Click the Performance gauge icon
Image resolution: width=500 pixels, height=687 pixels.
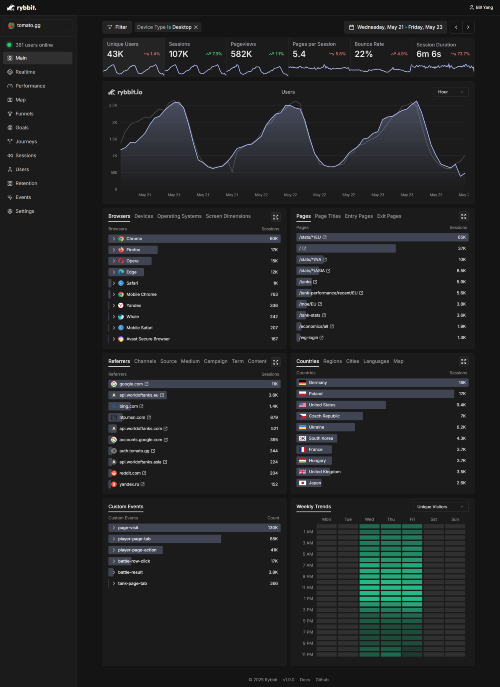[10, 86]
